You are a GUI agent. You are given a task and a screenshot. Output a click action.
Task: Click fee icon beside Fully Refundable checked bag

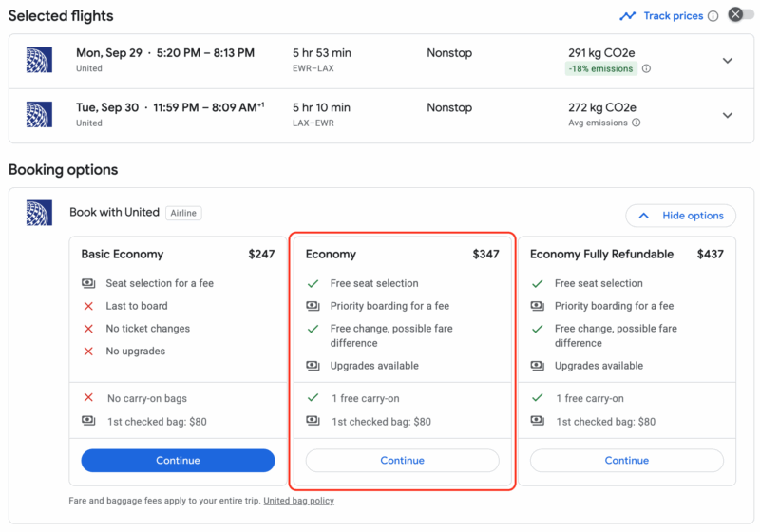[537, 421]
